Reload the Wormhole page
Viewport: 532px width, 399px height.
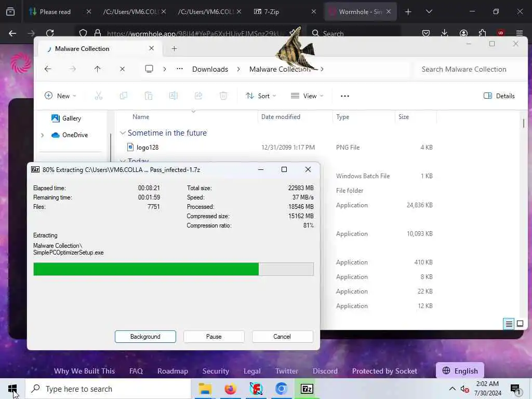(x=50, y=33)
